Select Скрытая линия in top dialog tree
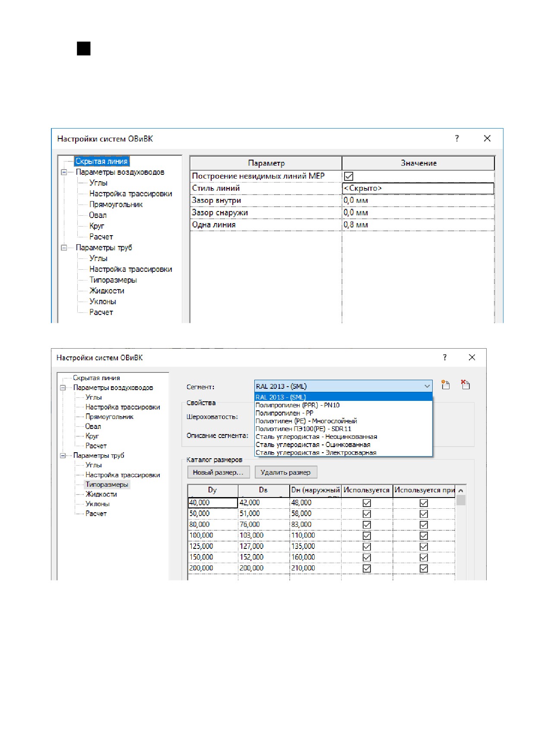Viewport: 535px width, 756px height. (101, 161)
